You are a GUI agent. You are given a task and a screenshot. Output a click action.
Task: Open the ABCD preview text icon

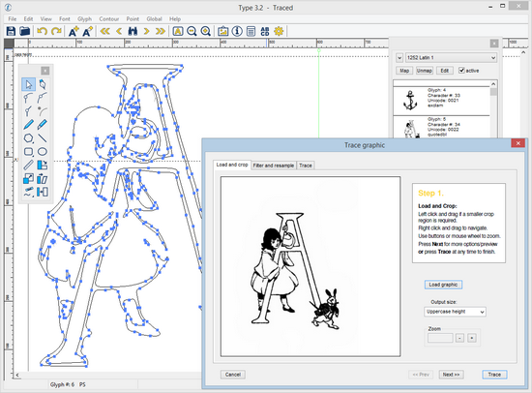pos(265,31)
